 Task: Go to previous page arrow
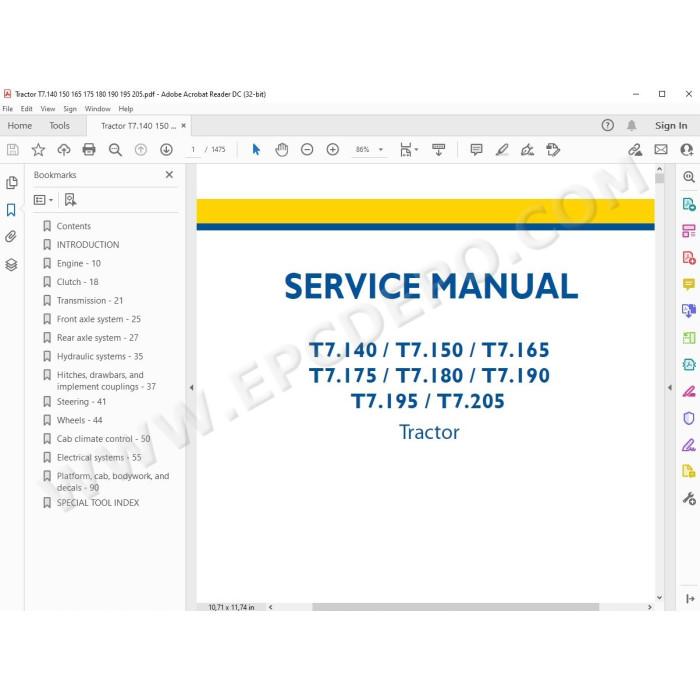(x=141, y=150)
